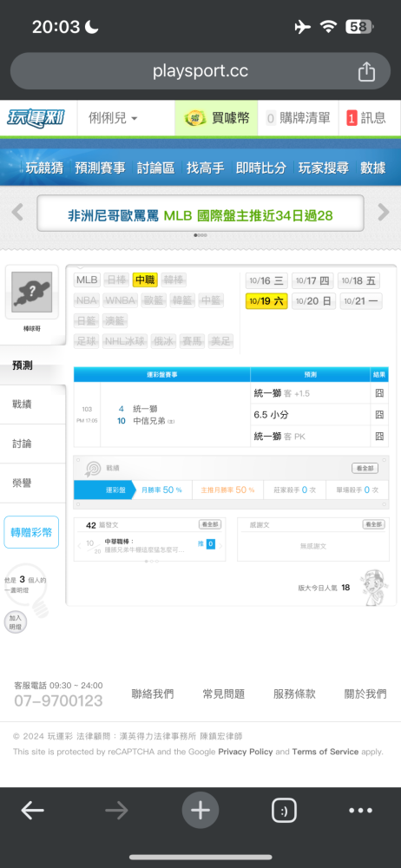Click 看全部 in the 感謝文 box
Screen dimensions: 401x868
[x=373, y=524]
